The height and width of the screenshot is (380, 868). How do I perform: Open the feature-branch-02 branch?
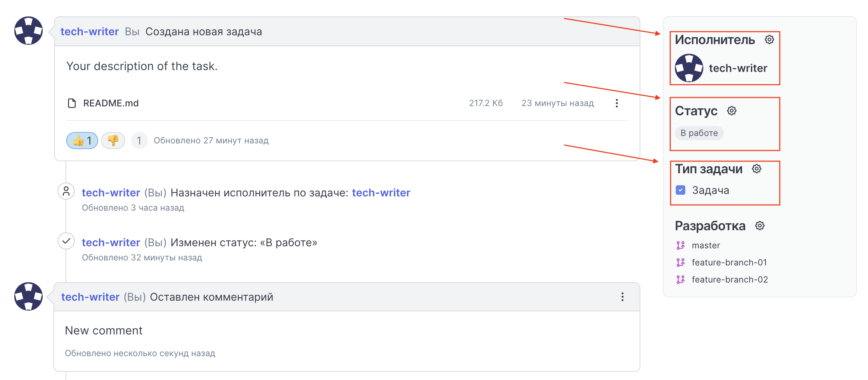pos(730,279)
